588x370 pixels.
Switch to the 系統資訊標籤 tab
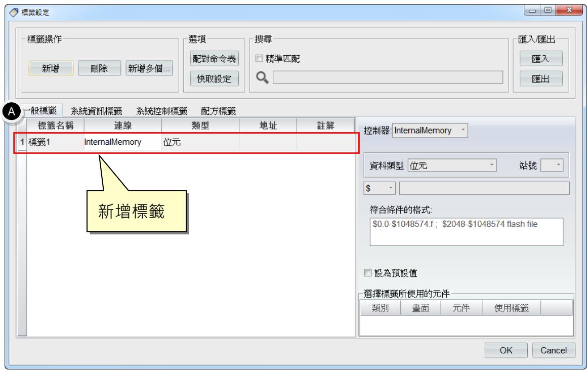tap(96, 111)
